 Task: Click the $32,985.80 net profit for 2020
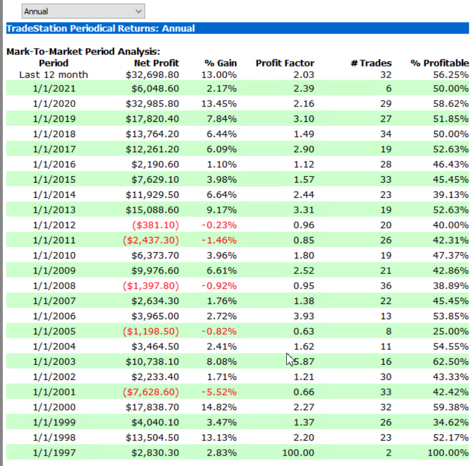coord(152,104)
